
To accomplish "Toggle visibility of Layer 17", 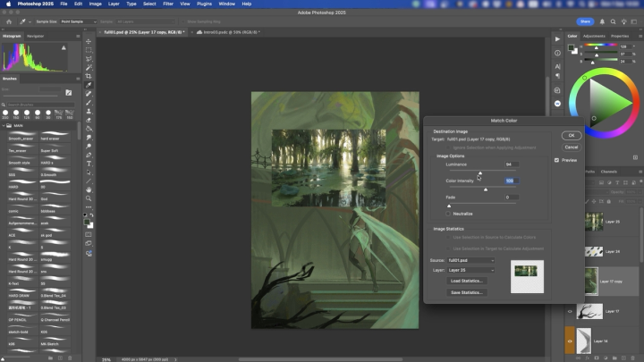I will (x=570, y=311).
